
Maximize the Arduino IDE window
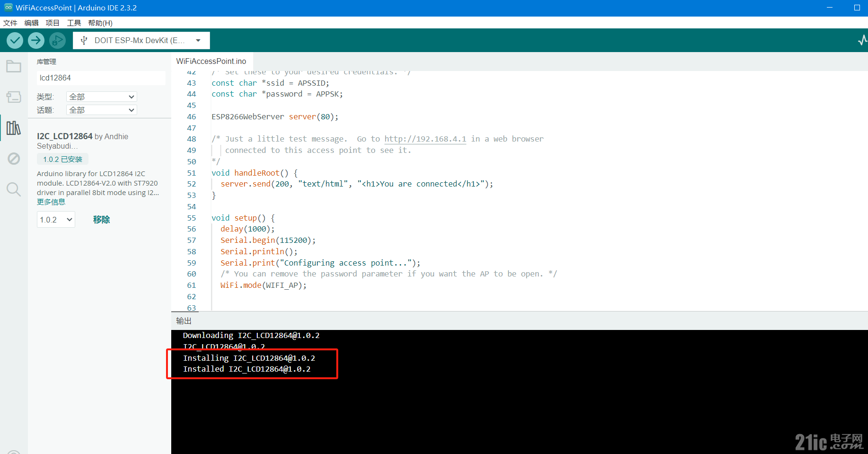[857, 8]
